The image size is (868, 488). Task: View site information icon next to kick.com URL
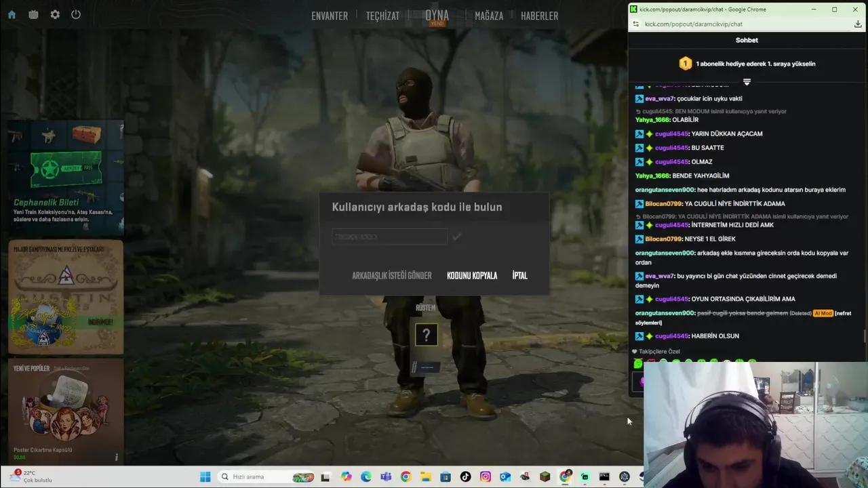click(635, 24)
